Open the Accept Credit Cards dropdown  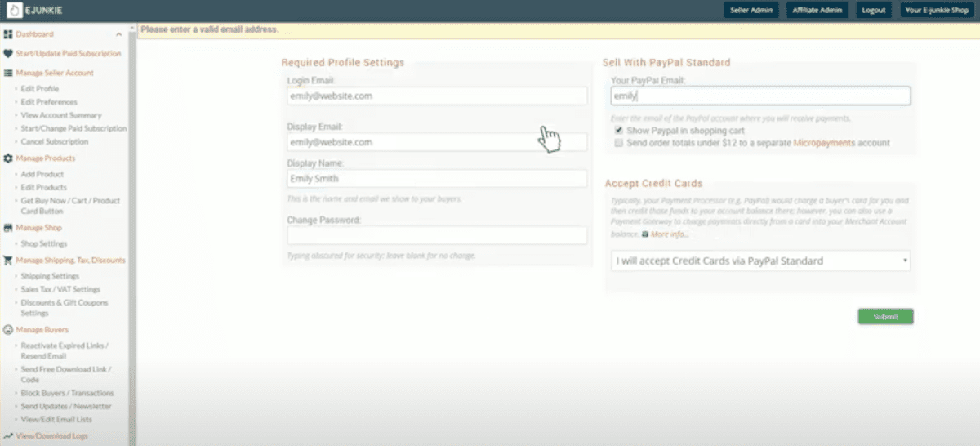click(760, 261)
